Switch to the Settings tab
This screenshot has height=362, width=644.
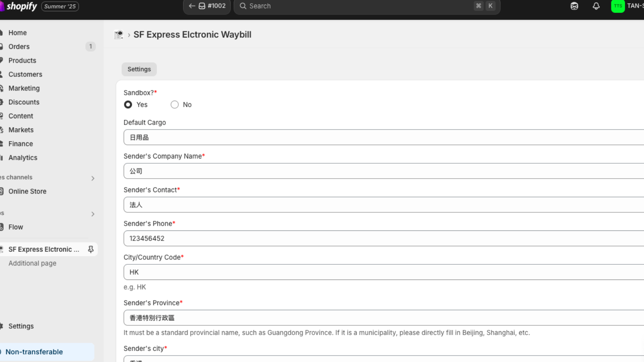tap(139, 69)
